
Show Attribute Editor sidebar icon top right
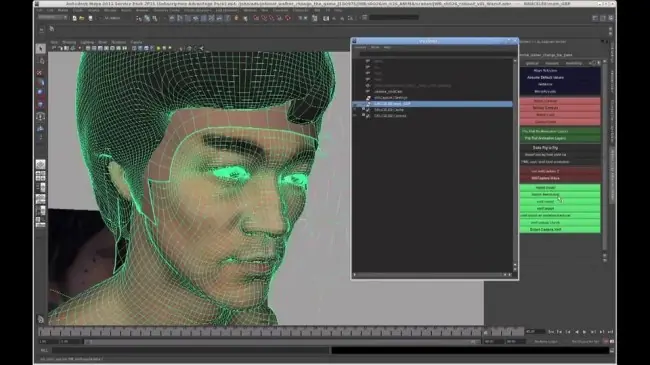(x=595, y=18)
